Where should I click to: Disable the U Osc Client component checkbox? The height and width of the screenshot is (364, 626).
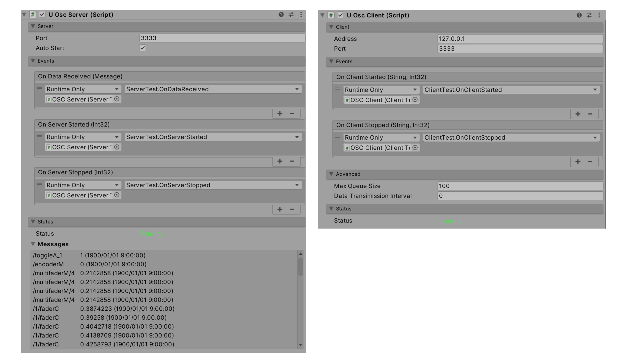click(x=340, y=15)
